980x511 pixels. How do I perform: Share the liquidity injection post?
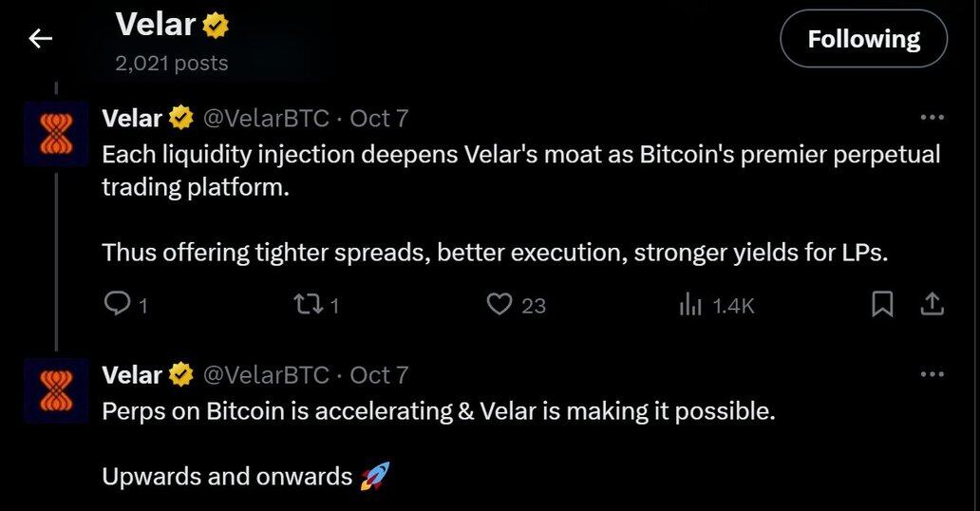coord(932,304)
